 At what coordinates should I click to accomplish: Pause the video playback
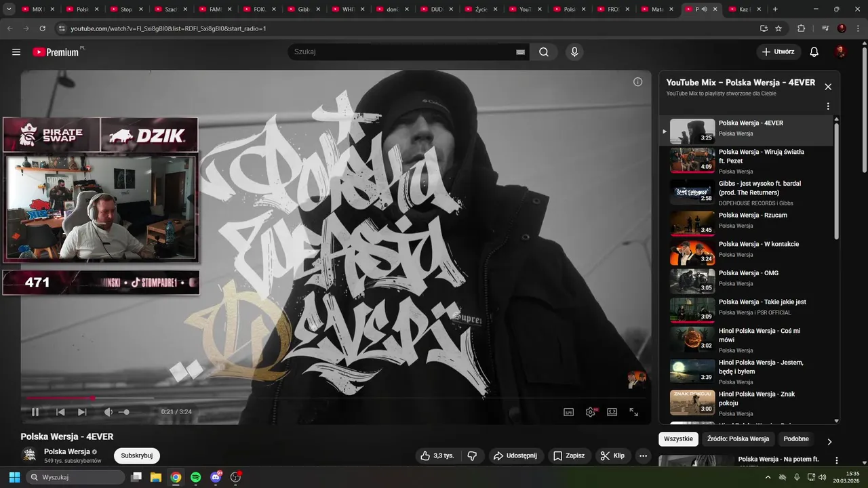click(35, 412)
